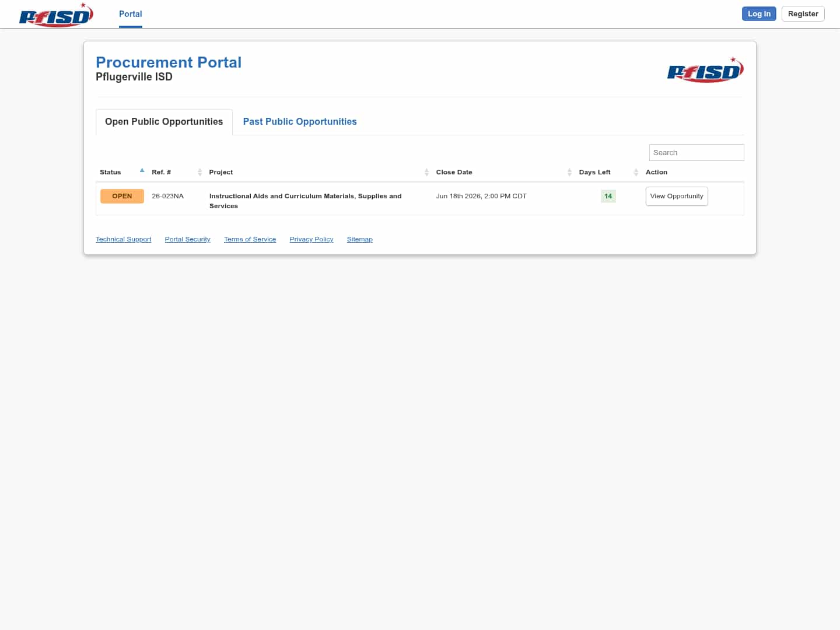Click the PfISD logo beside Procurement Portal heading
This screenshot has width=840, height=630.
click(x=705, y=70)
